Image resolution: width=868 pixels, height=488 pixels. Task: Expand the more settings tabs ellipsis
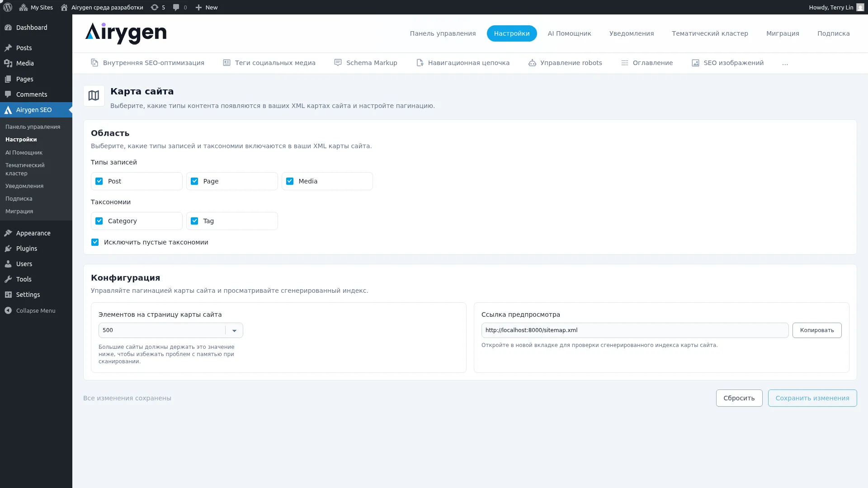pos(785,63)
